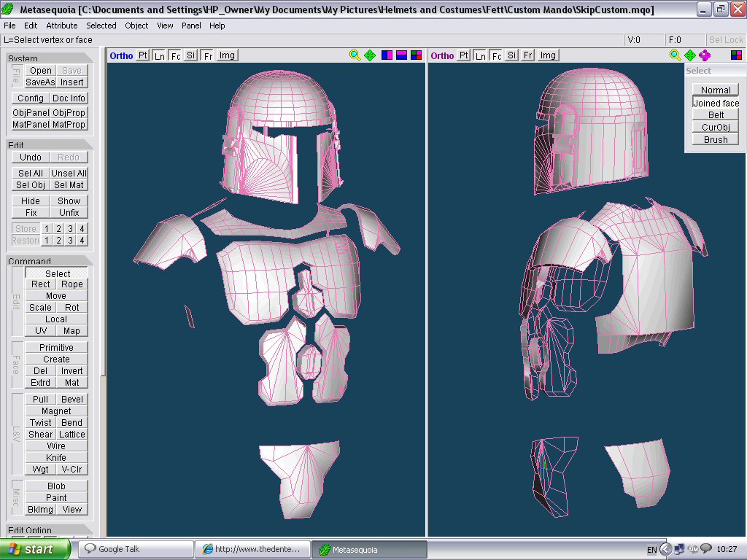Click the zoom magnifier in the left viewport
Image resolution: width=747 pixels, height=560 pixels.
[x=355, y=55]
